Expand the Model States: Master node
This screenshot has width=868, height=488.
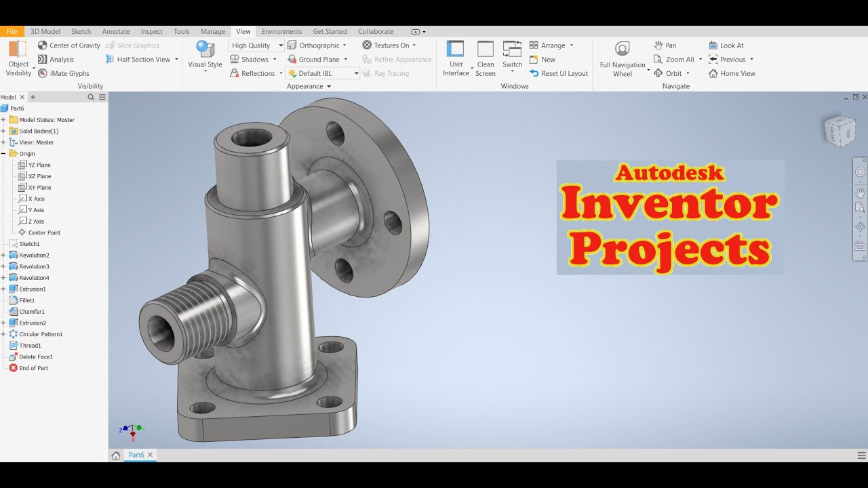(3, 120)
